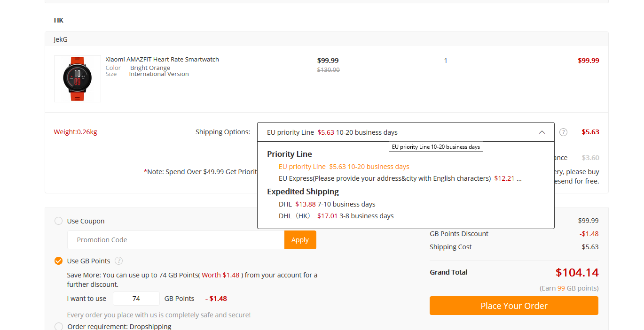Select the Use Coupon radio button
Screen dimensions: 644x330
pyautogui.click(x=59, y=221)
